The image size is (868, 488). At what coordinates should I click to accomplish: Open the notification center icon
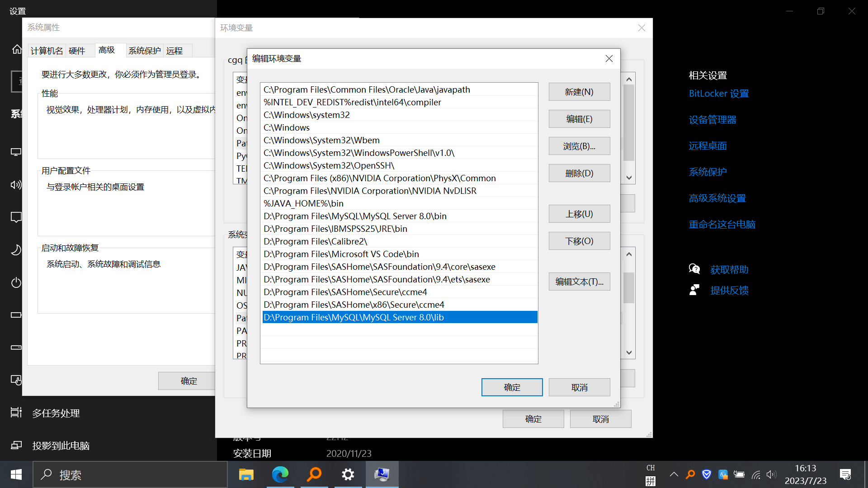845,474
